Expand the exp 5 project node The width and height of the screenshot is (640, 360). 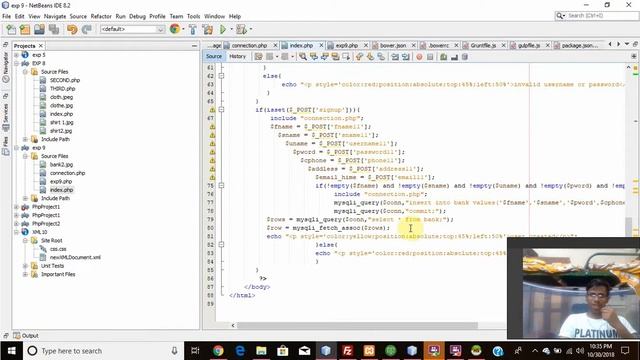pyautogui.click(x=16, y=55)
